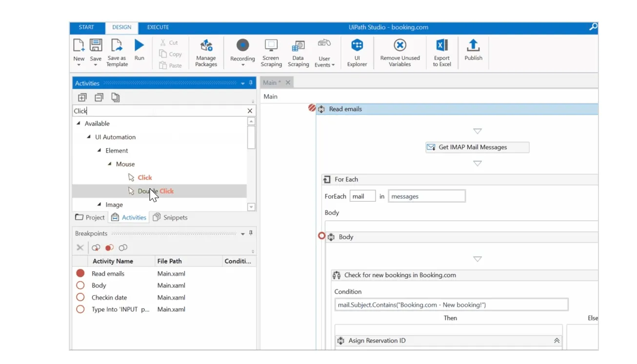Switch to the DESIGN tab

click(x=121, y=28)
